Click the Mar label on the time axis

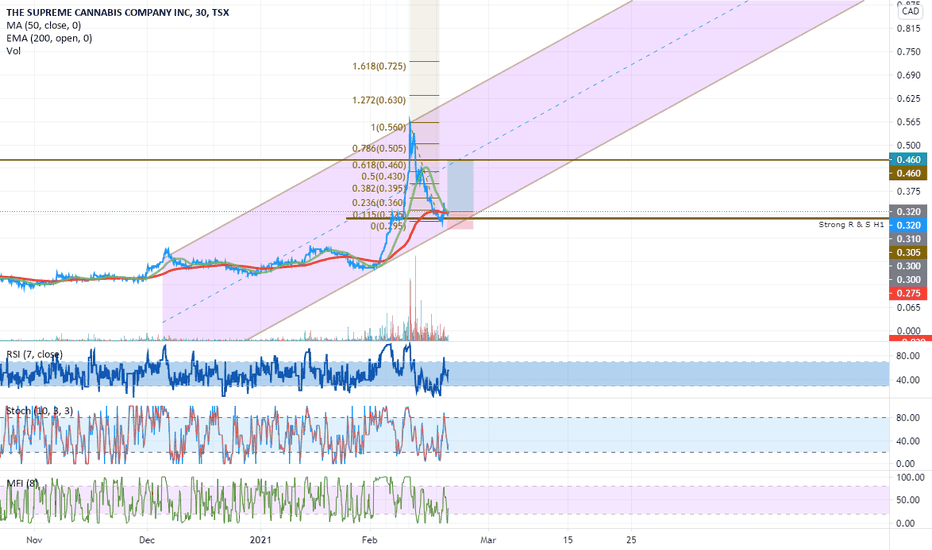[488, 540]
